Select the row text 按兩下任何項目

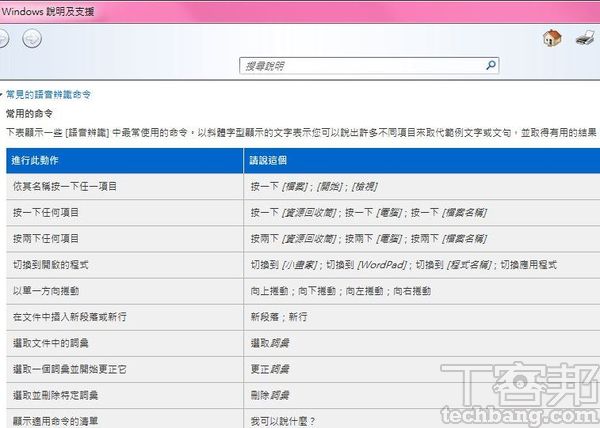click(46, 239)
